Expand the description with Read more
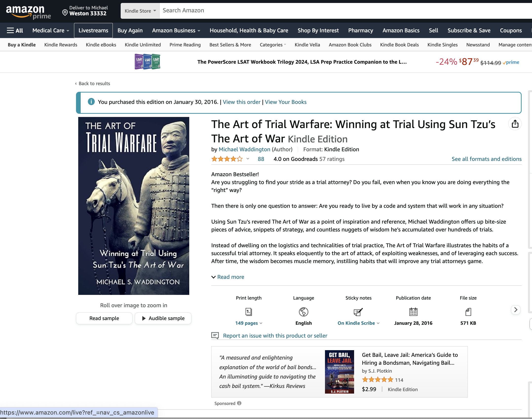 pyautogui.click(x=228, y=277)
